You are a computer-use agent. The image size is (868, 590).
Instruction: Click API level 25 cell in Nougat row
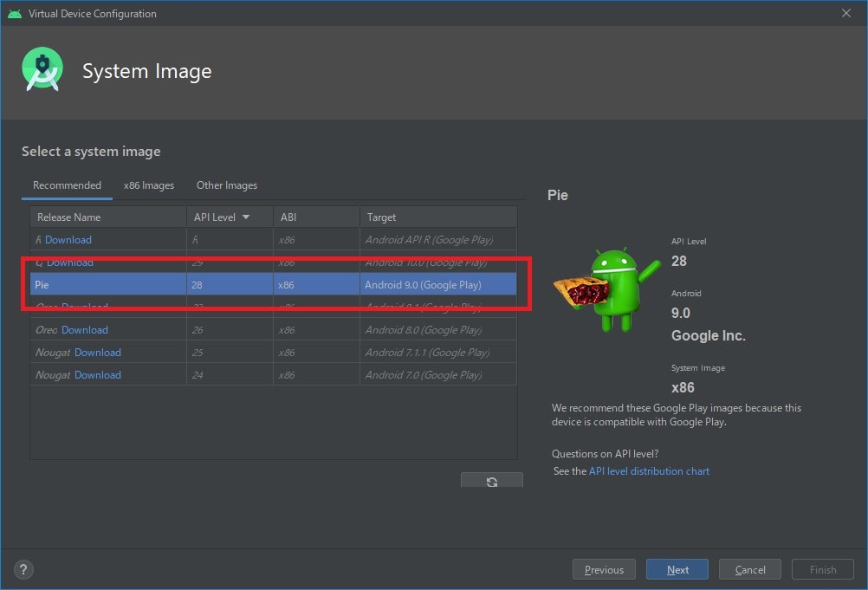(x=230, y=353)
